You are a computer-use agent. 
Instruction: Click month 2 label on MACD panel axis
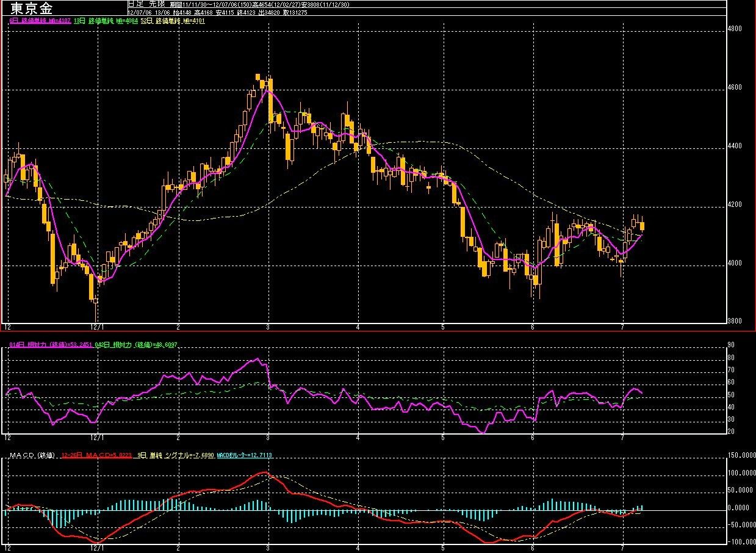coord(178,549)
